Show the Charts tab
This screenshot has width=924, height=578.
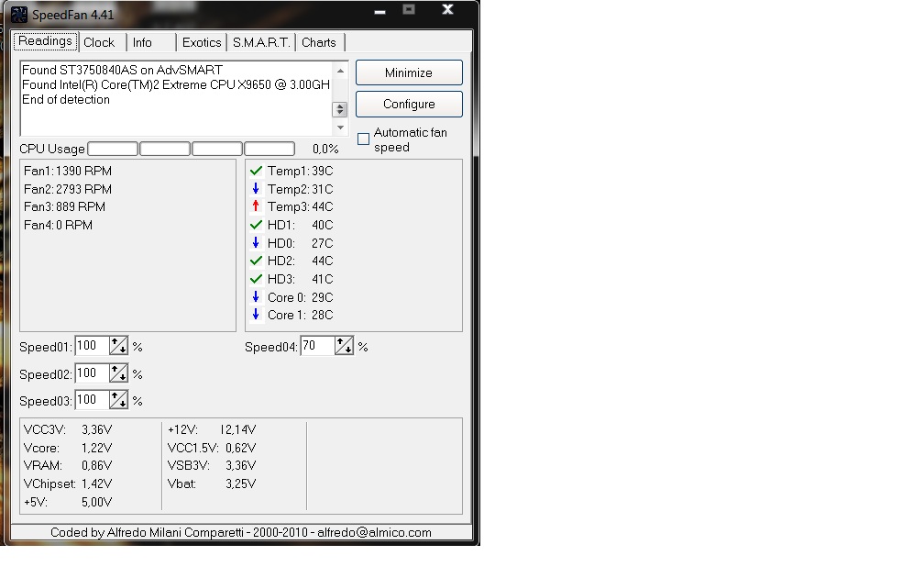click(x=319, y=42)
